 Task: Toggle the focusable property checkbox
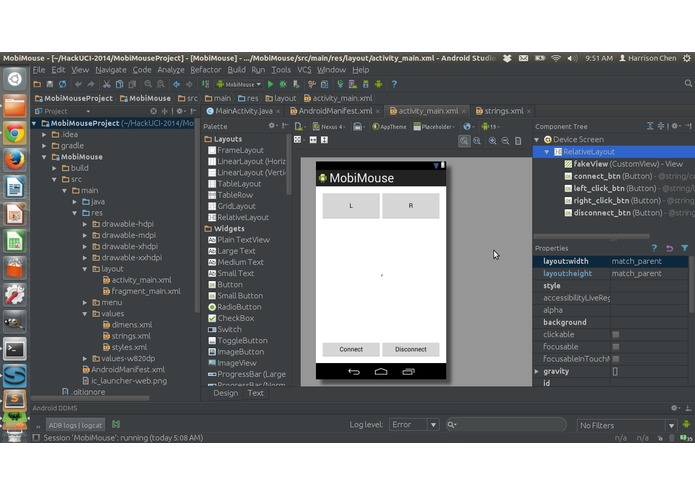click(616, 347)
